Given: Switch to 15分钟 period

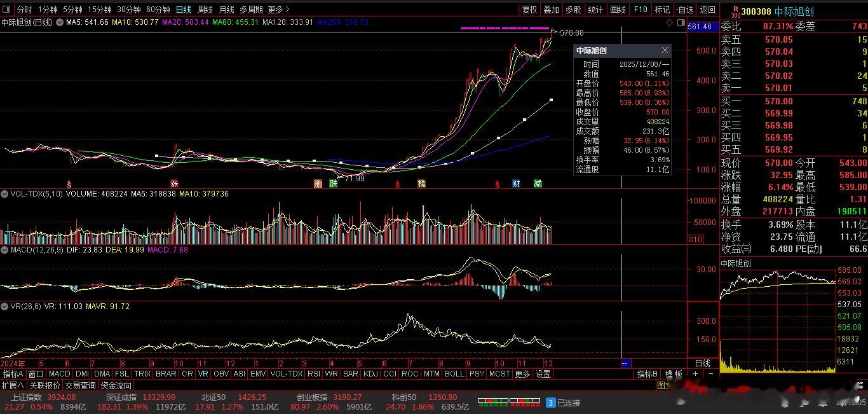Looking at the screenshot, I should point(100,10).
